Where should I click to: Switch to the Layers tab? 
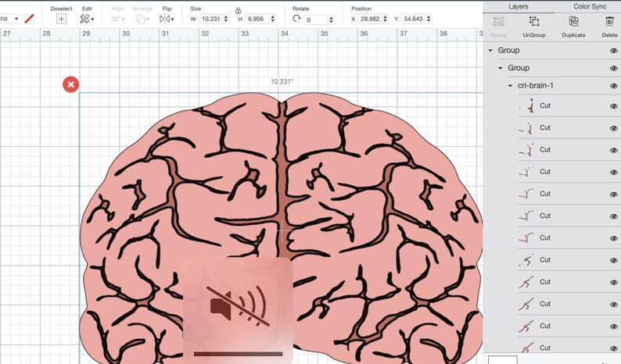(518, 7)
